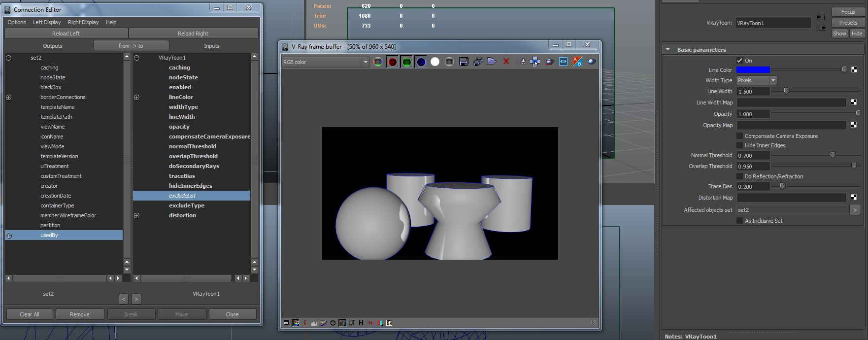
Task: Switch frame buffer to RGB channels icon
Action: 378,62
